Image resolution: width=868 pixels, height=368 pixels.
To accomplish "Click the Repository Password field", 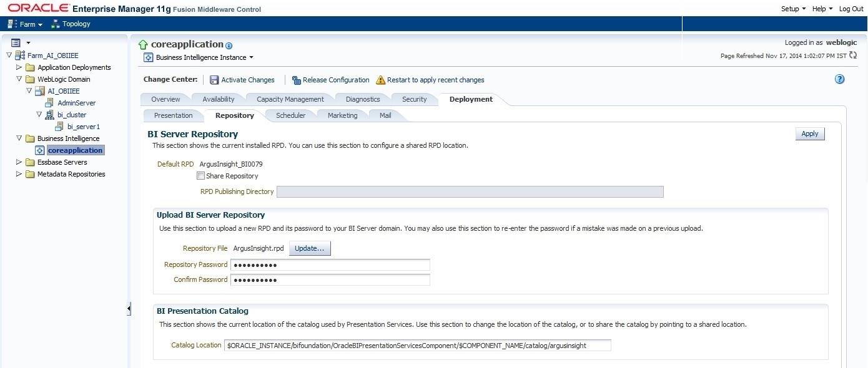I will (330, 265).
